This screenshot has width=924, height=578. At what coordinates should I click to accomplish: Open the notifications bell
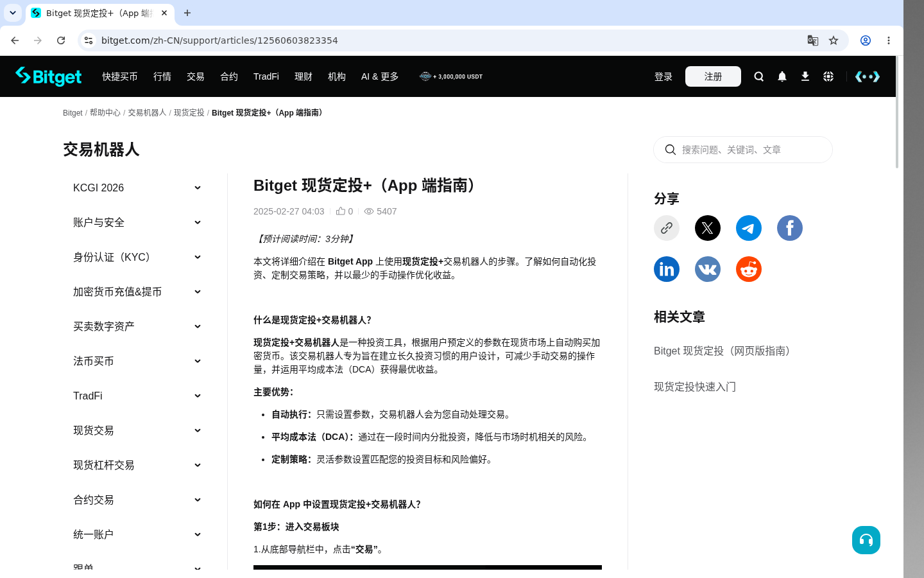pos(782,76)
